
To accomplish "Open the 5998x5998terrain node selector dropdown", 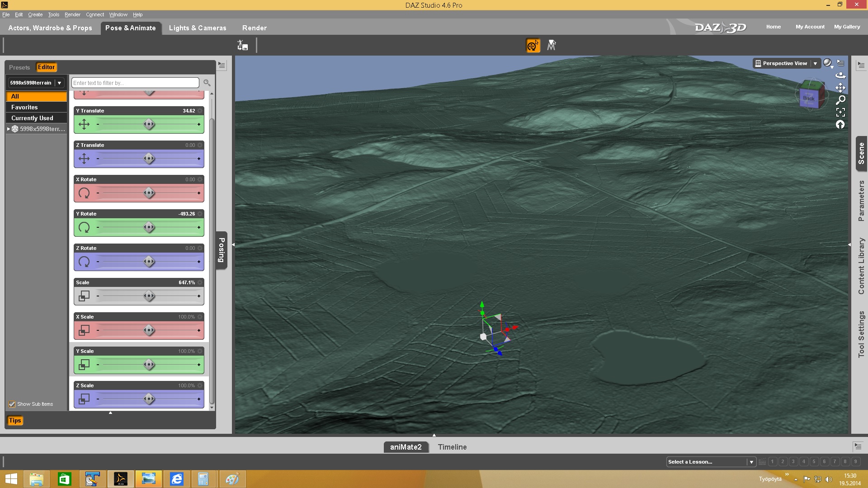I will [x=59, y=83].
